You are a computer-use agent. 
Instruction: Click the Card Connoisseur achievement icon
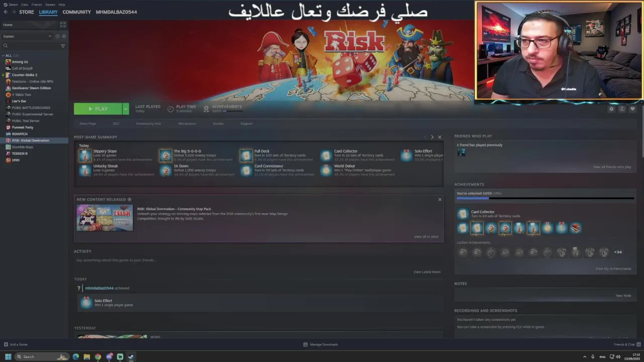(x=246, y=170)
